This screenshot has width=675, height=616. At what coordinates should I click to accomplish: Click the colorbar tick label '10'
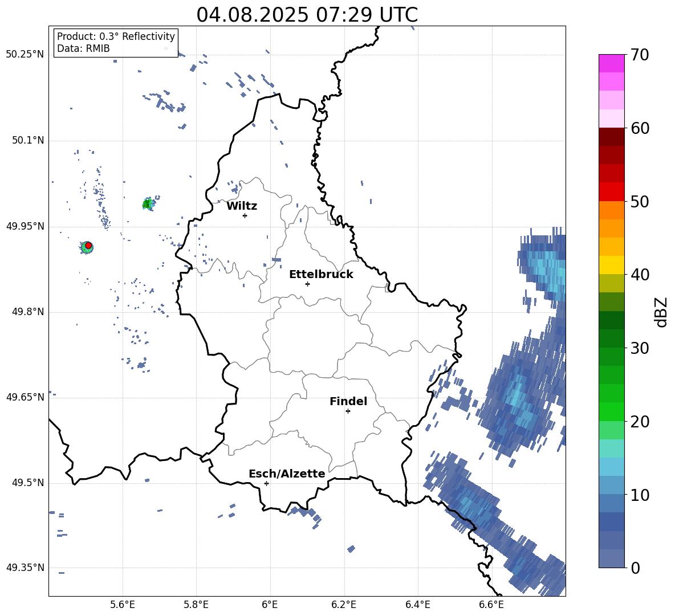(640, 495)
